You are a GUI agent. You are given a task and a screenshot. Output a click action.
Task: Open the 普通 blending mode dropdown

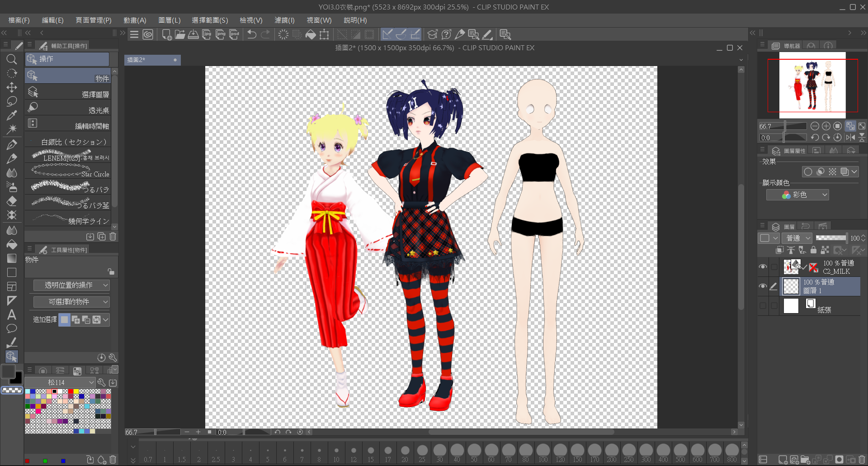798,238
